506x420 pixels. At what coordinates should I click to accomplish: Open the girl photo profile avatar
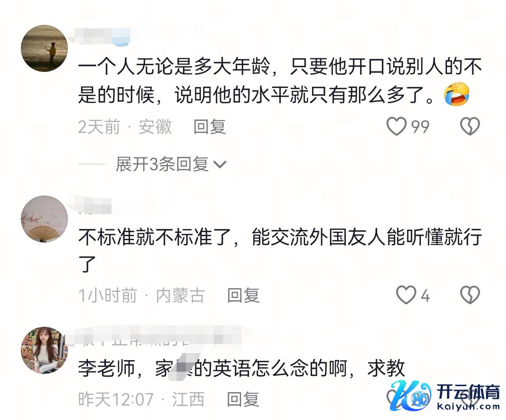(x=44, y=350)
